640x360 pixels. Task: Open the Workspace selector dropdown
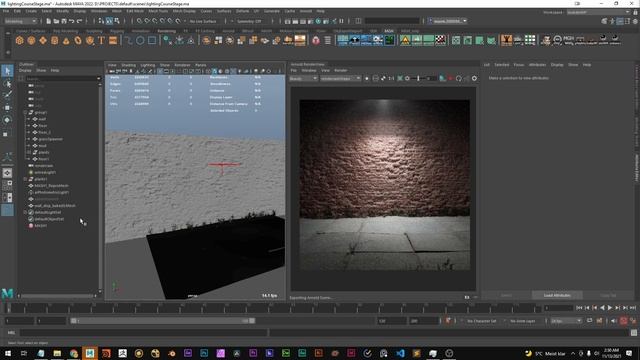point(598,12)
